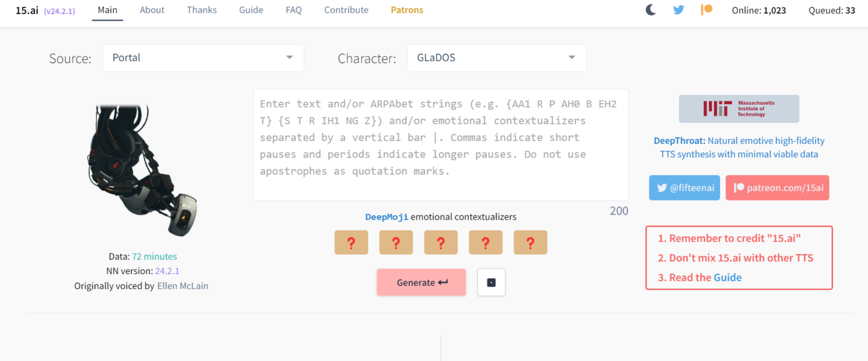Focus the text entry box
The width and height of the screenshot is (868, 361).
(x=441, y=145)
